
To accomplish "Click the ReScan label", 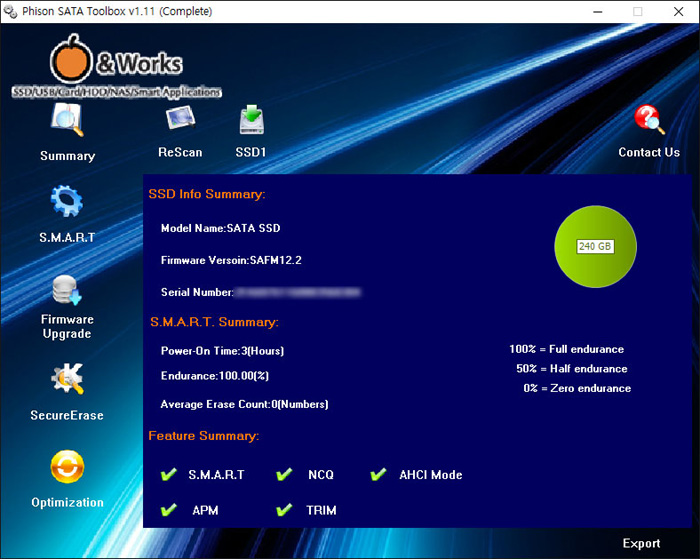I will pos(180,152).
